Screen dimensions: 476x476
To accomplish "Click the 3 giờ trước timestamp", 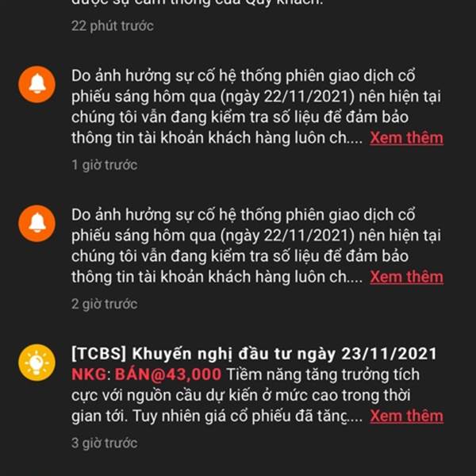I will click(x=105, y=443).
